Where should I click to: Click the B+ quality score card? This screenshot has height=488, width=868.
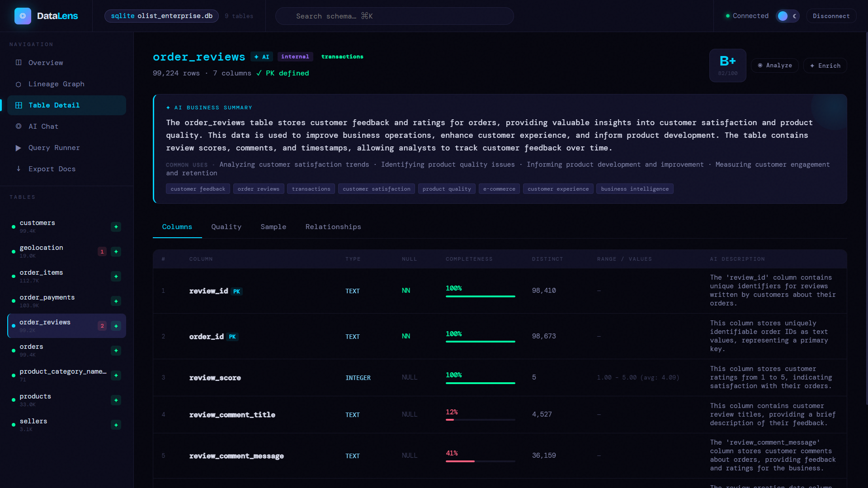pyautogui.click(x=728, y=66)
